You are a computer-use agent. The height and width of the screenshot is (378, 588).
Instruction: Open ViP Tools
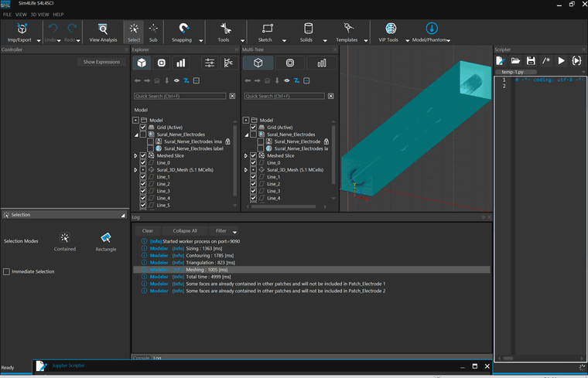point(388,32)
